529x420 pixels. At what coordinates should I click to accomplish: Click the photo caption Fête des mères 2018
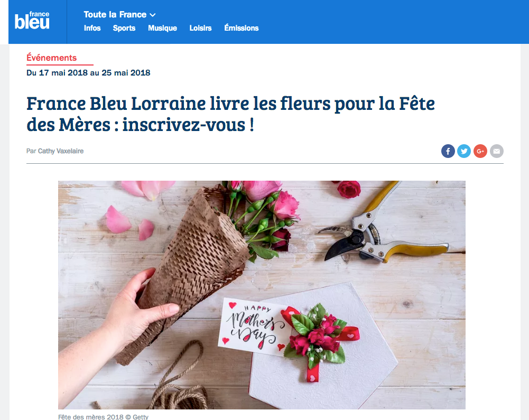[103, 417]
